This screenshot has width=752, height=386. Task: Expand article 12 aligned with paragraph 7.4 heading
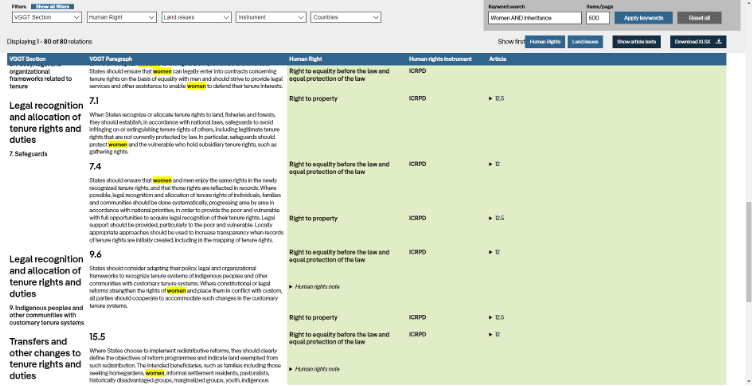[494, 164]
